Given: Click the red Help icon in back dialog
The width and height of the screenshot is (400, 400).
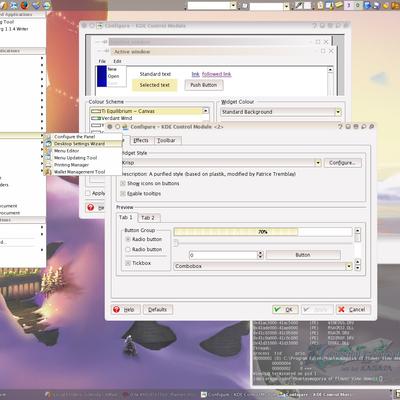Looking at the screenshot, I should pos(91,208).
